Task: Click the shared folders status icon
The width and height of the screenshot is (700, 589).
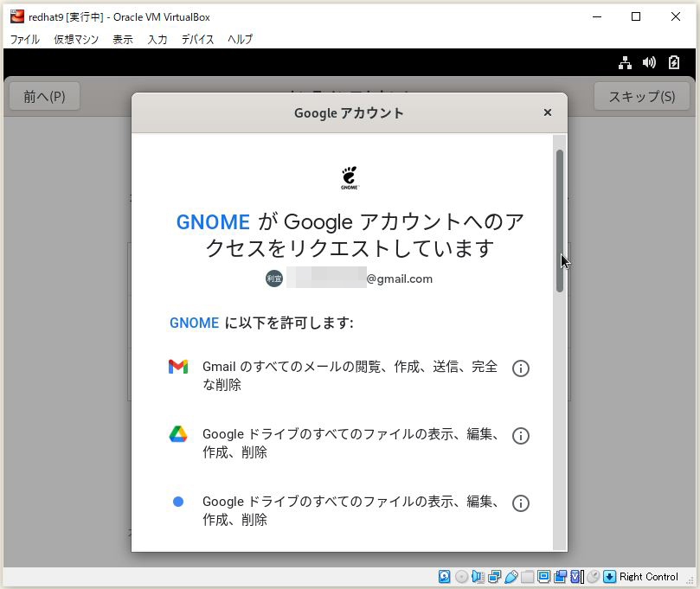Action: tap(527, 577)
